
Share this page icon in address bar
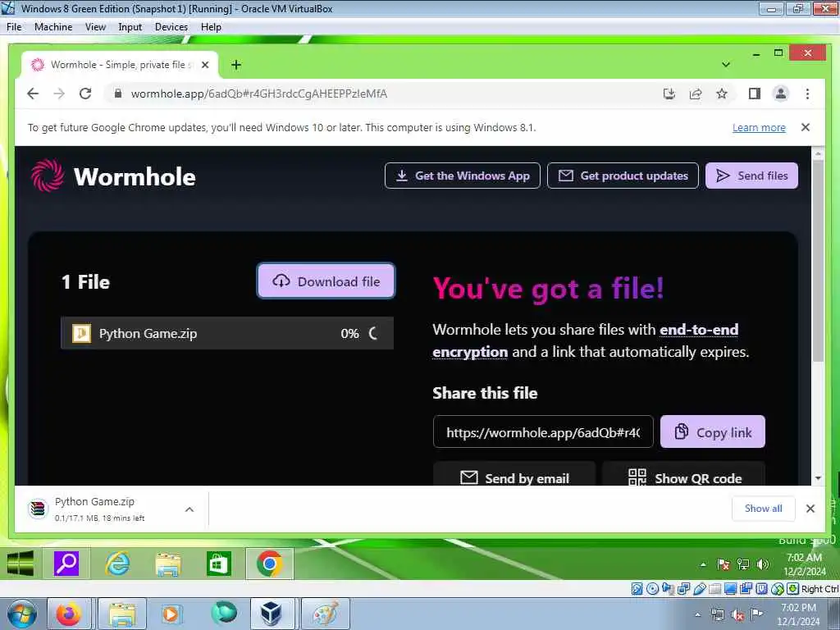tap(696, 94)
